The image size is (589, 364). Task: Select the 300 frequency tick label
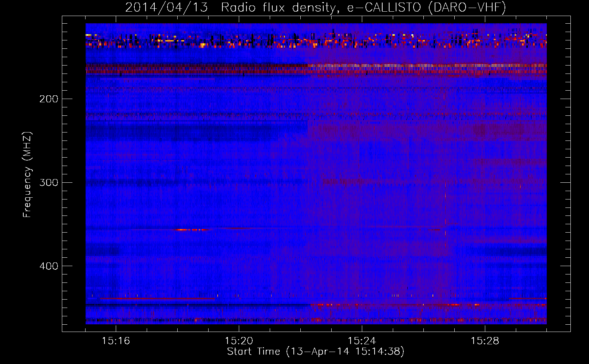[49, 182]
